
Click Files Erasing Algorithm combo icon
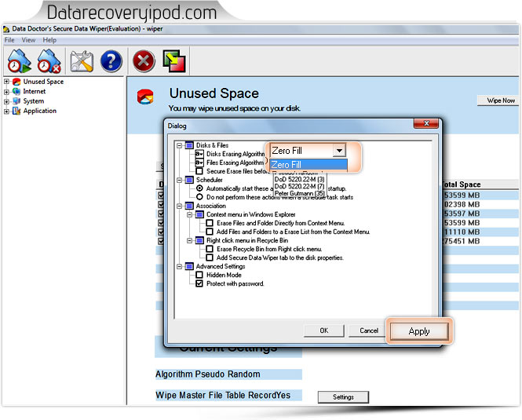[199, 163]
